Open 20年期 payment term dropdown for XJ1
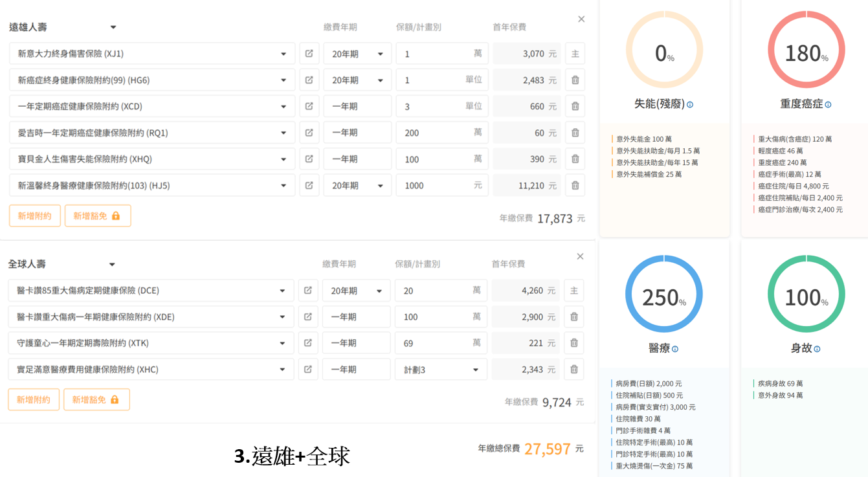The image size is (868, 477). pyautogui.click(x=357, y=54)
